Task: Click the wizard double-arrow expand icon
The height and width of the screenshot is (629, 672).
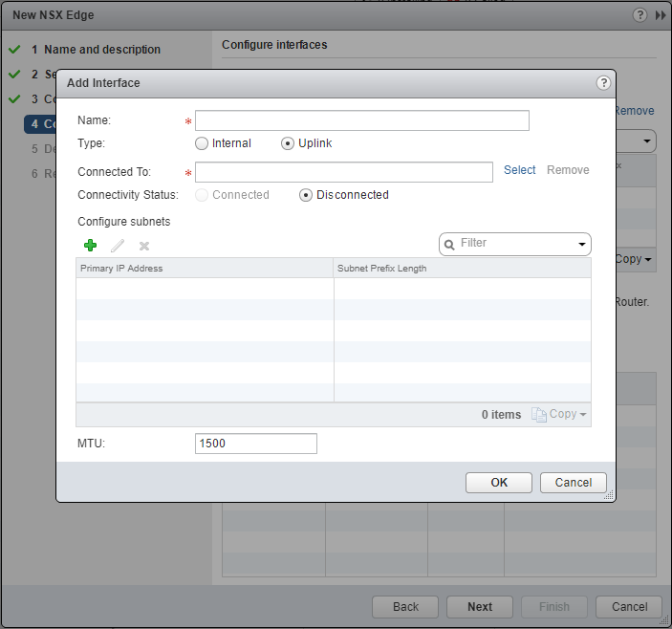Action: pyautogui.click(x=660, y=15)
